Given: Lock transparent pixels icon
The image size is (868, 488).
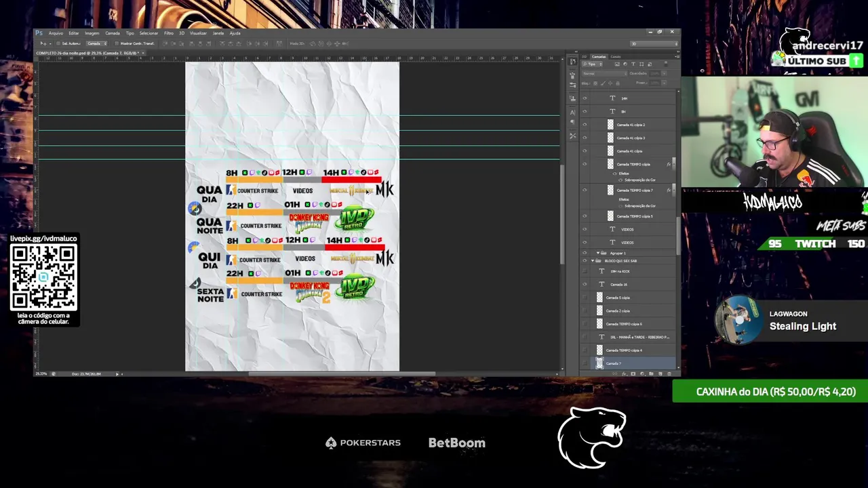Looking at the screenshot, I should pos(595,83).
